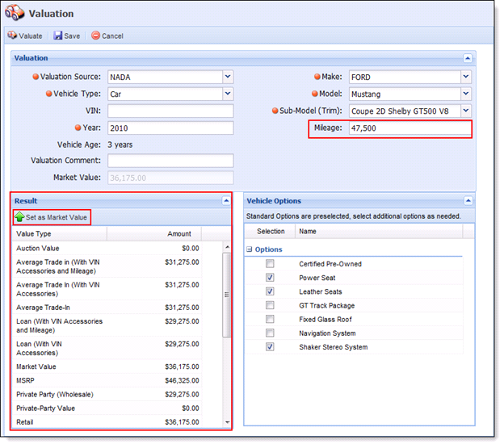Collapse the Options group in grid
This screenshot has width=504, height=444.
pos(249,249)
